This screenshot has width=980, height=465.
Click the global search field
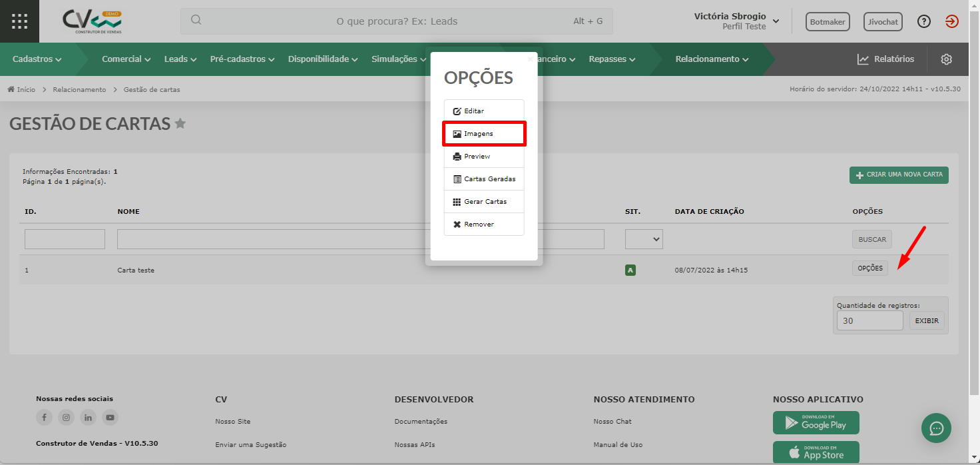(397, 21)
